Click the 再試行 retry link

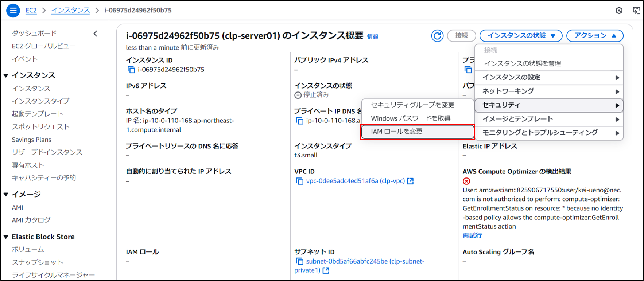tap(472, 235)
